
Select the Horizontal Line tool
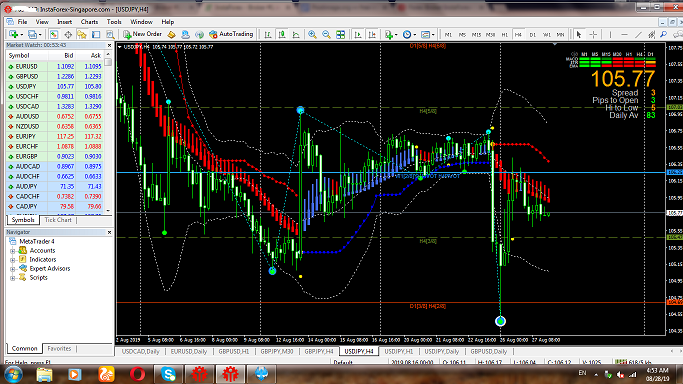point(624,34)
